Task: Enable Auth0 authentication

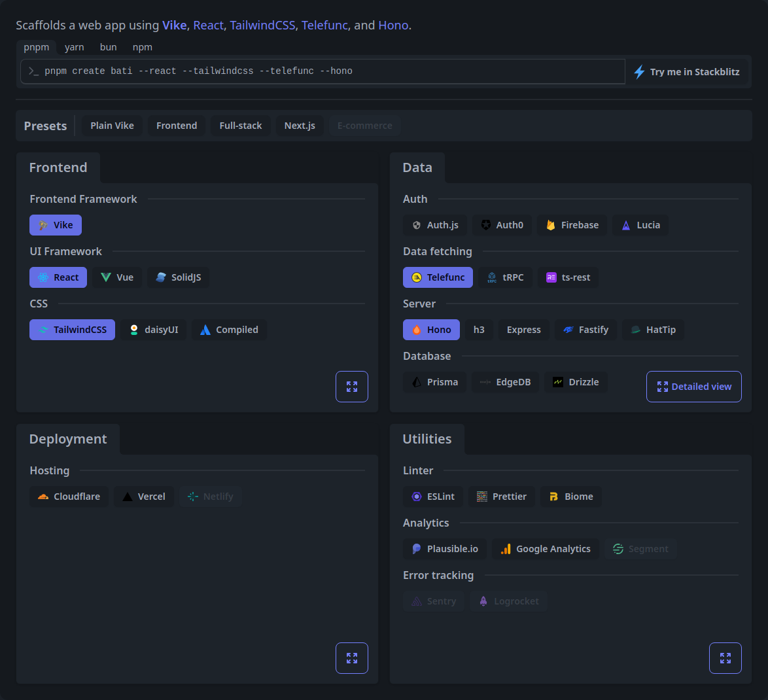Action: tap(502, 225)
